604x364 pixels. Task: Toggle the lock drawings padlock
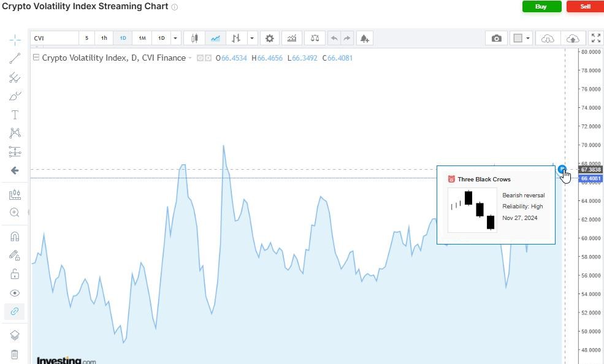point(15,274)
